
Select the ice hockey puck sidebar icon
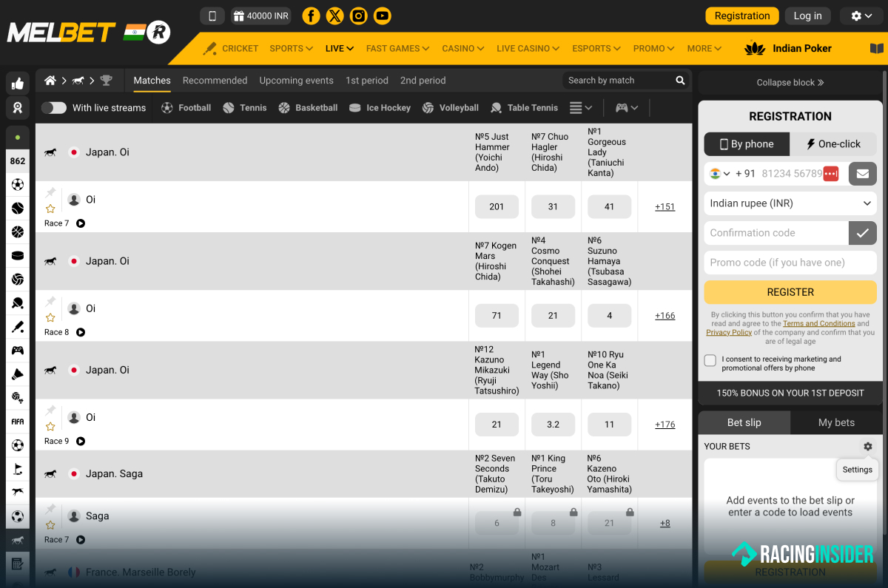(x=18, y=256)
